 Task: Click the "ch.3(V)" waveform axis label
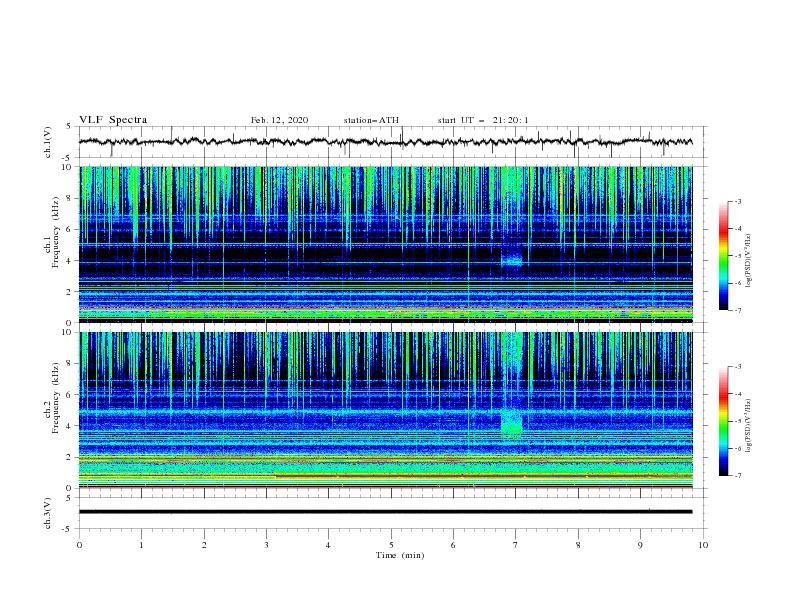click(x=48, y=513)
